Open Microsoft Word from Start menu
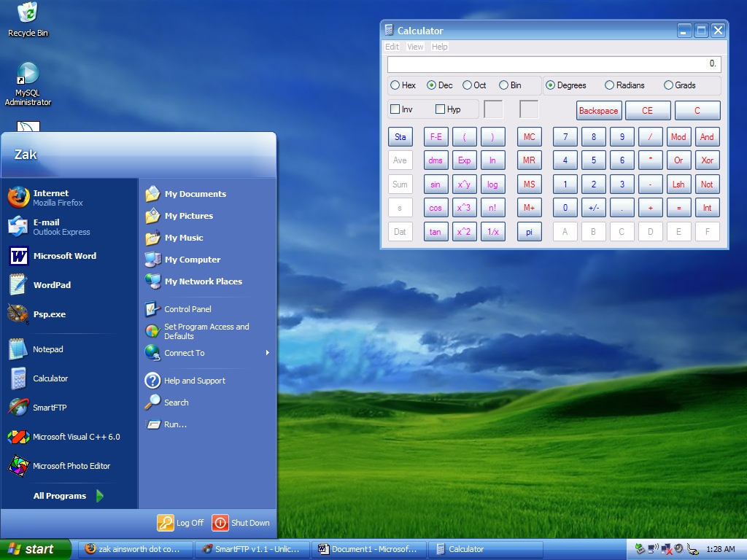This screenshot has width=747, height=560. pos(63,256)
